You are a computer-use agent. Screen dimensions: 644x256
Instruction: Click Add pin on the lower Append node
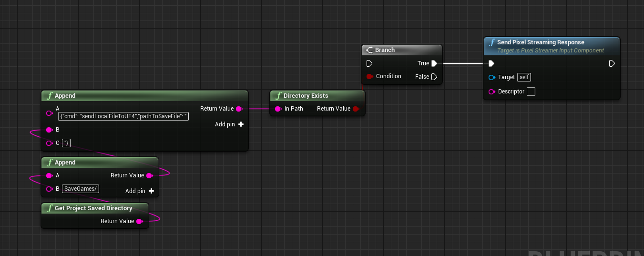coord(140,191)
